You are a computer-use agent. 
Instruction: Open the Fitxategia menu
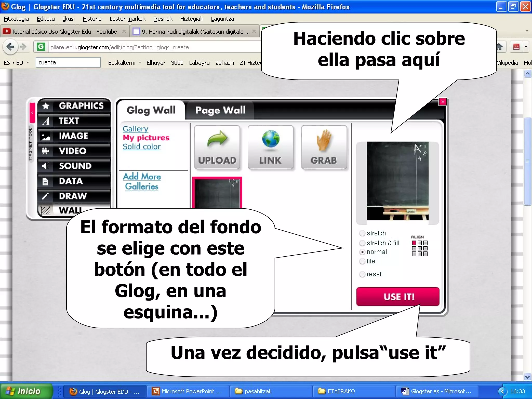[x=16, y=19]
